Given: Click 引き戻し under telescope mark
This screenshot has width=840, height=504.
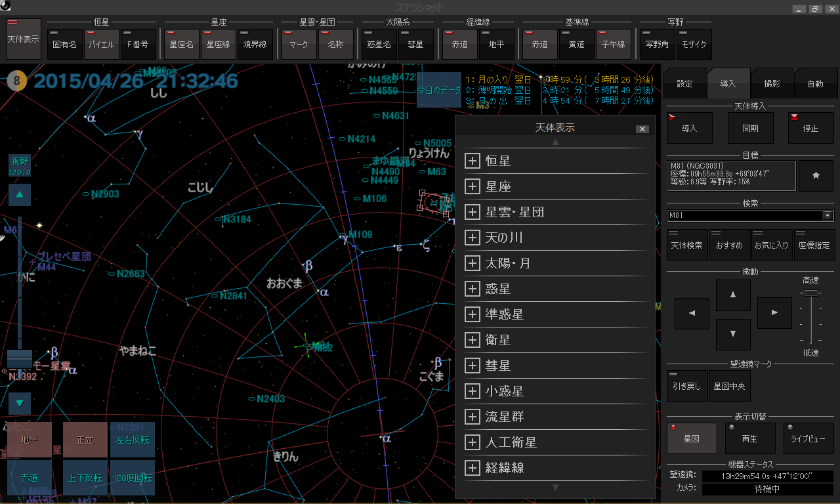Looking at the screenshot, I should tap(687, 386).
